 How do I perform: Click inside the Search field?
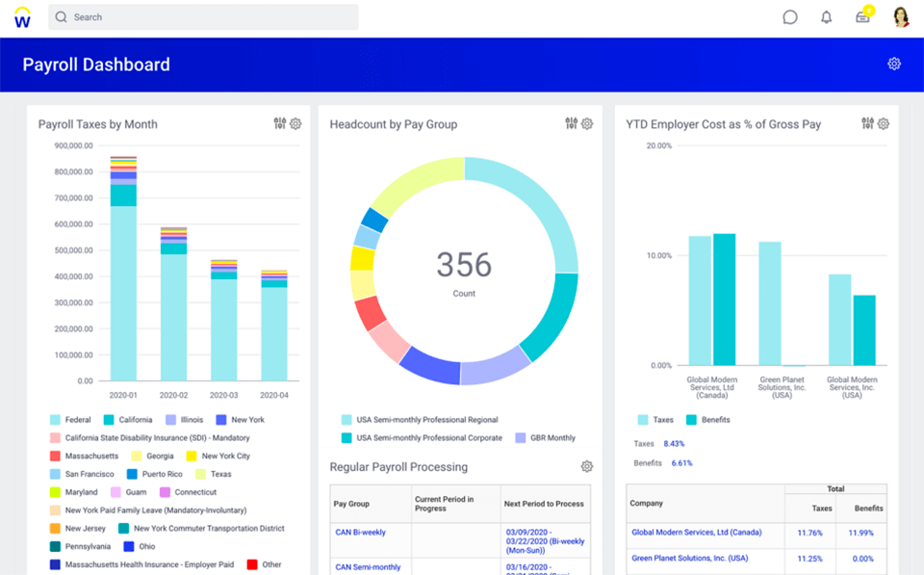tap(202, 16)
